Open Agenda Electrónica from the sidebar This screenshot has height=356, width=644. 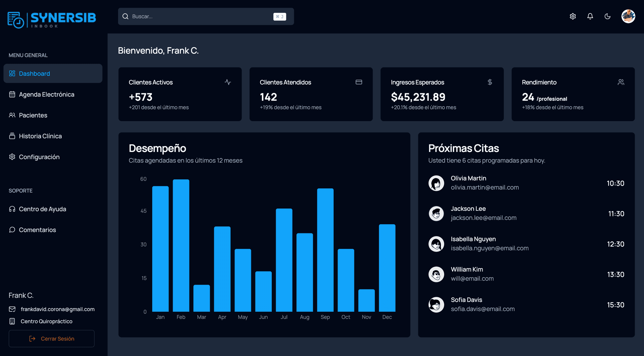[x=46, y=95]
